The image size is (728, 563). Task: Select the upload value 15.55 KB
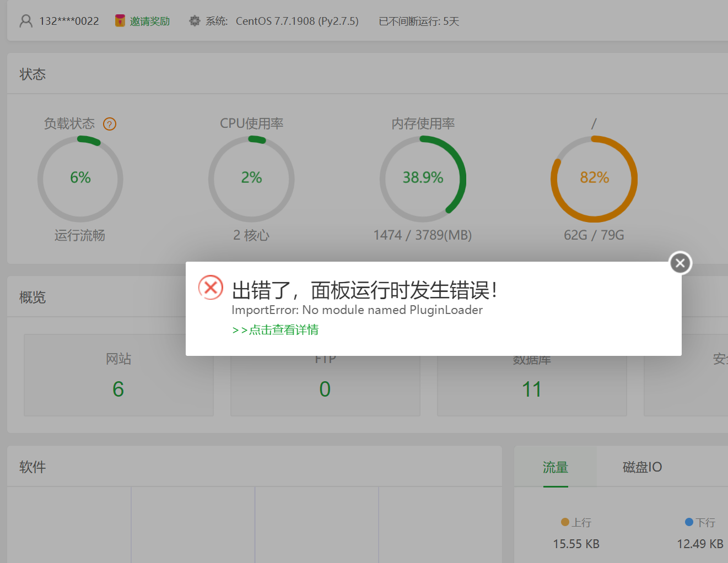tap(576, 544)
